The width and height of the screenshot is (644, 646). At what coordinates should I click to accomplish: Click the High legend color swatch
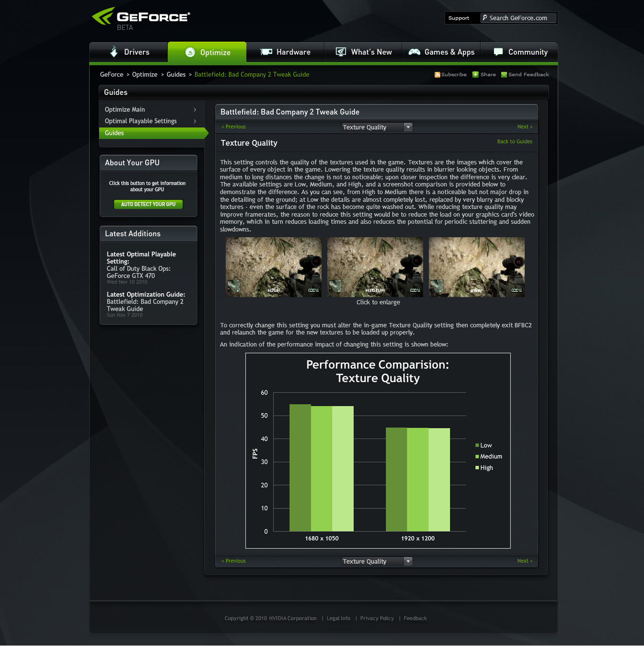coord(477,468)
